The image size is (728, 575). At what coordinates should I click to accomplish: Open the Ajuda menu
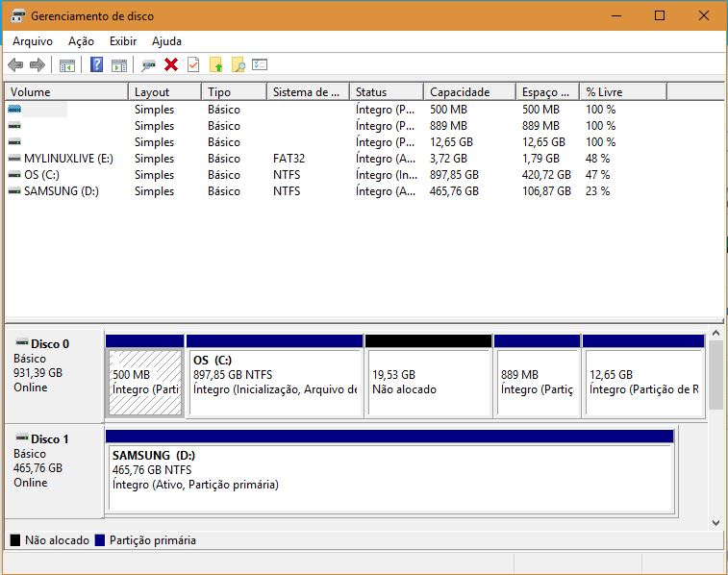166,41
